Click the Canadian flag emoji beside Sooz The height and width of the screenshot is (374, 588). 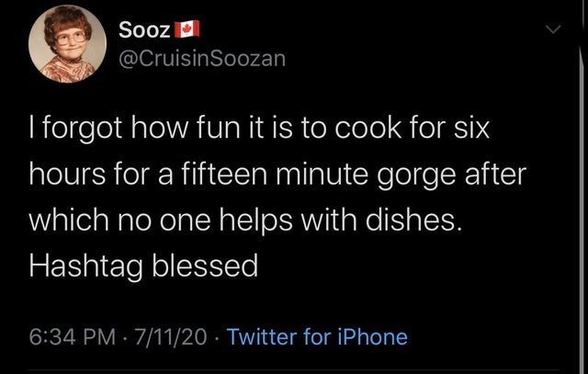point(187,30)
